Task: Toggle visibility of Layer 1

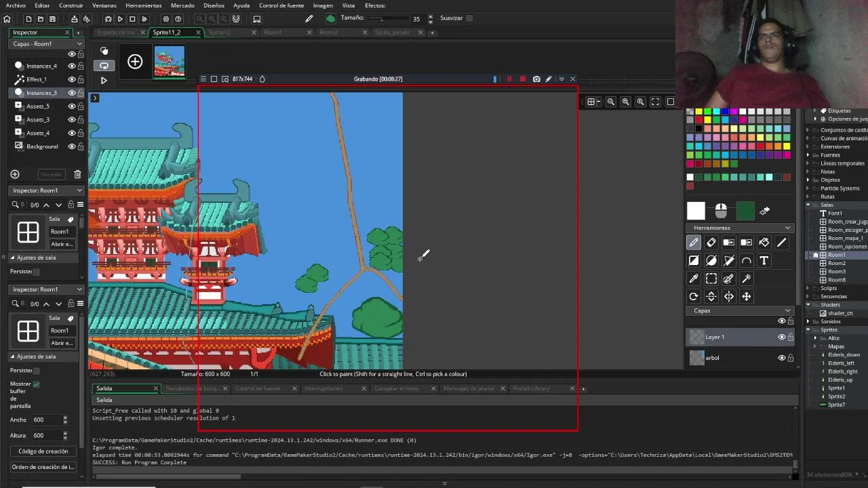Action: coord(781,337)
